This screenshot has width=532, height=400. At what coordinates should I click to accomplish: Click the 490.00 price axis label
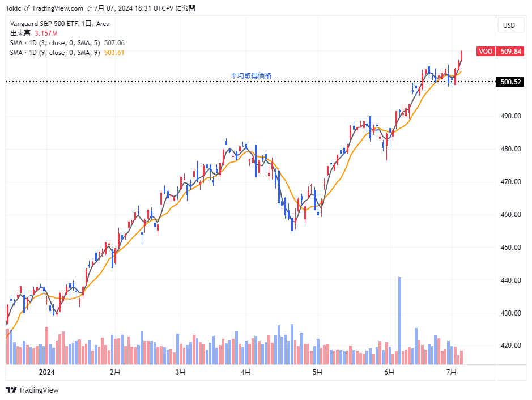click(x=510, y=116)
